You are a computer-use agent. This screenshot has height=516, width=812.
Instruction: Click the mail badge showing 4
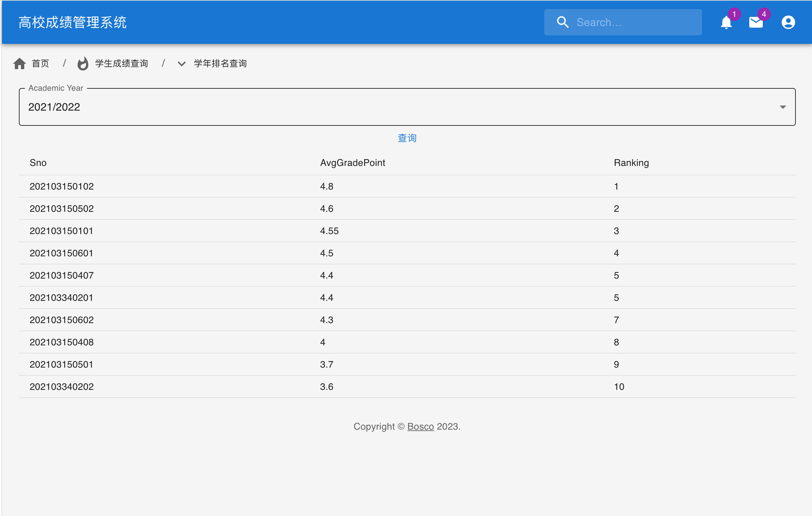(764, 14)
